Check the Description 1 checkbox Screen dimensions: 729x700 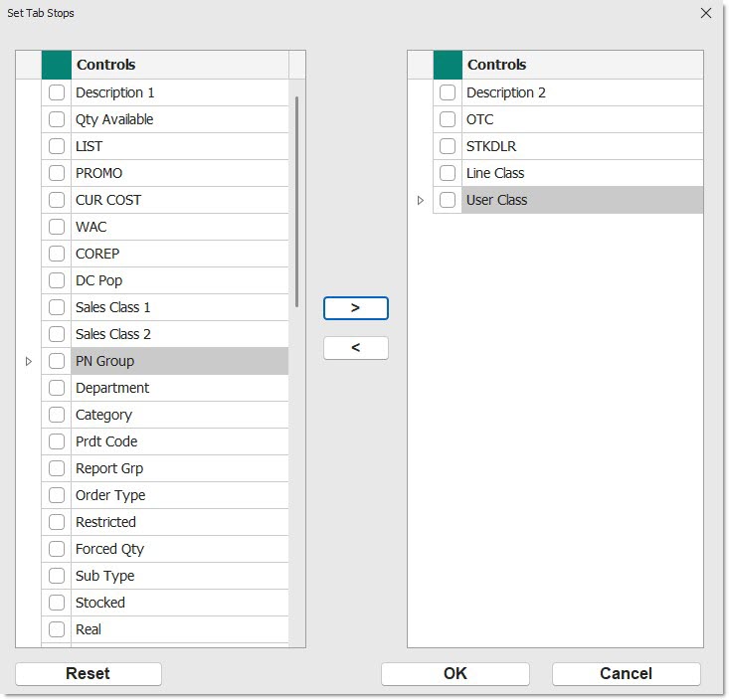click(x=57, y=92)
